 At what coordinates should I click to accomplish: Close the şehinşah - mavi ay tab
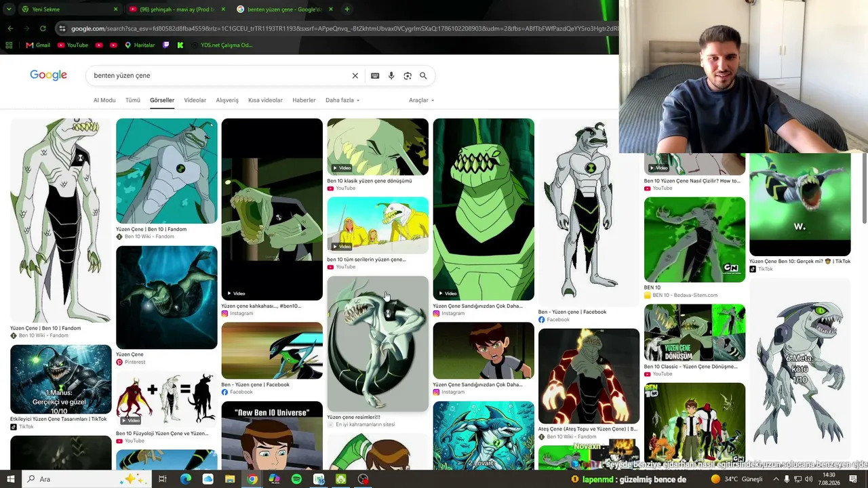coord(223,9)
